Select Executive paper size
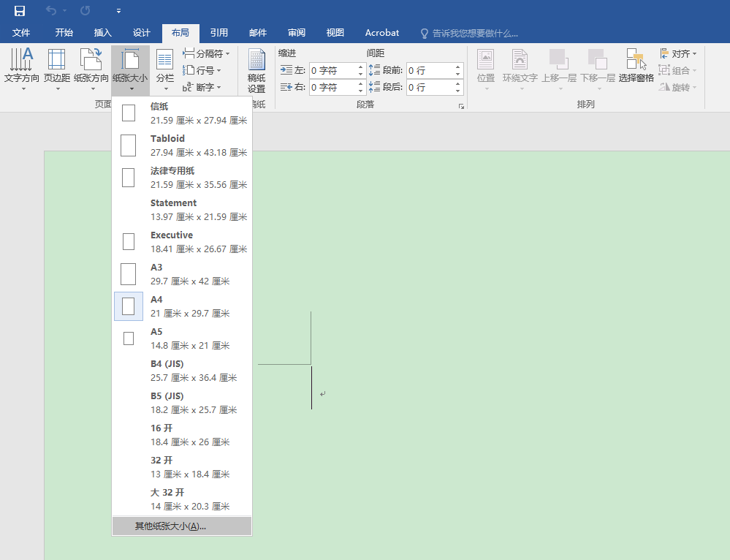Image resolution: width=730 pixels, height=560 pixels. 182,242
